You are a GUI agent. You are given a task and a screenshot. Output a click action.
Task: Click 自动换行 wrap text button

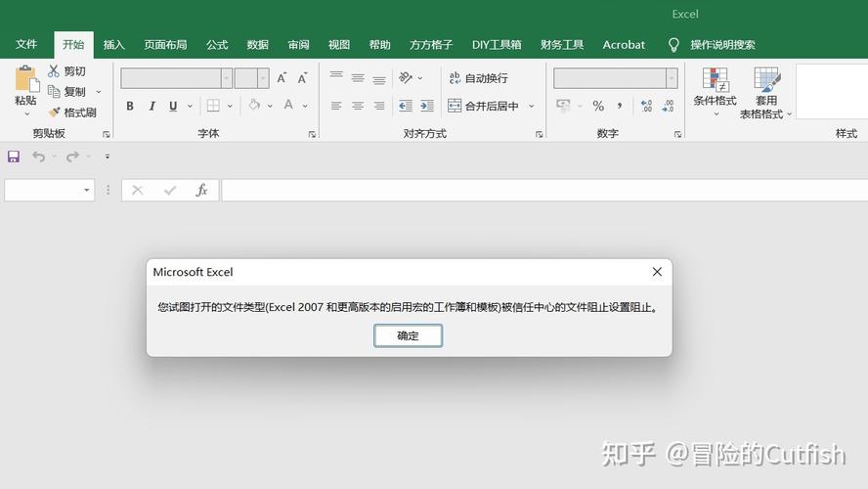click(x=478, y=78)
